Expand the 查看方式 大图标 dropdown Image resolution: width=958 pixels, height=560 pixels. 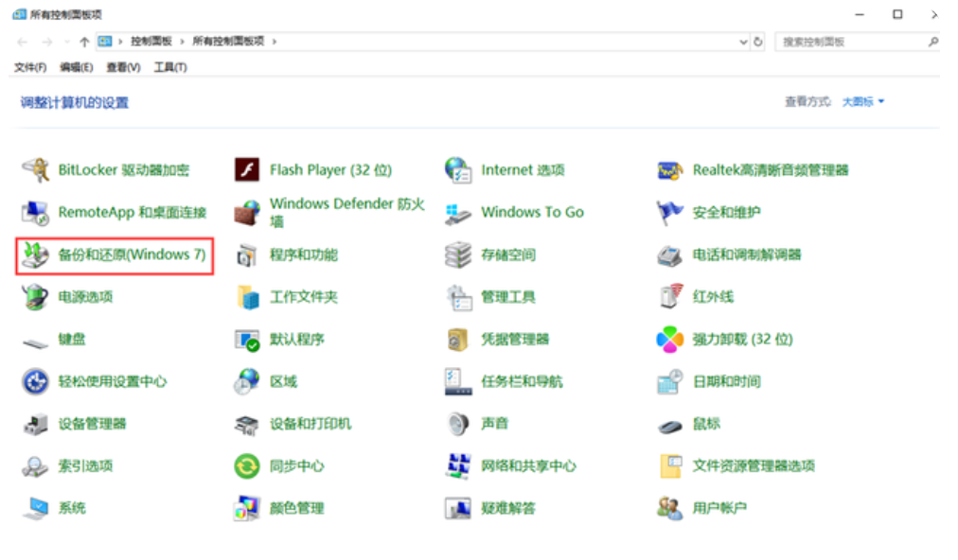click(863, 102)
